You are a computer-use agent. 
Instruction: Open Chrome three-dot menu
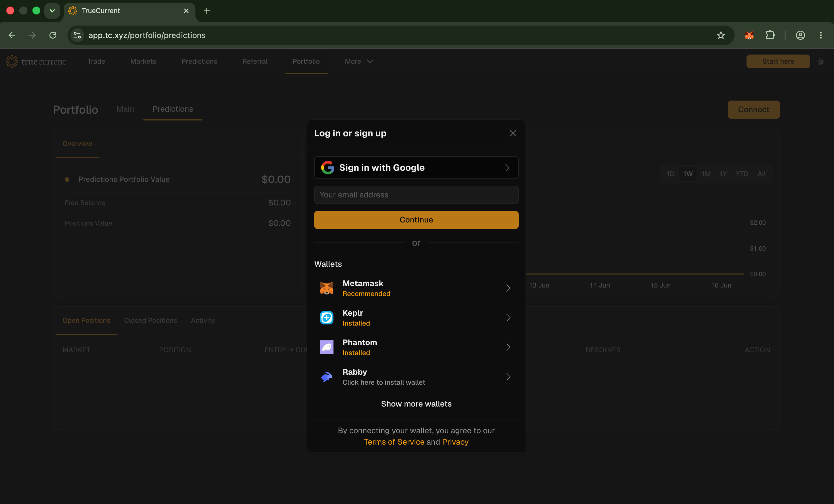[x=821, y=35]
